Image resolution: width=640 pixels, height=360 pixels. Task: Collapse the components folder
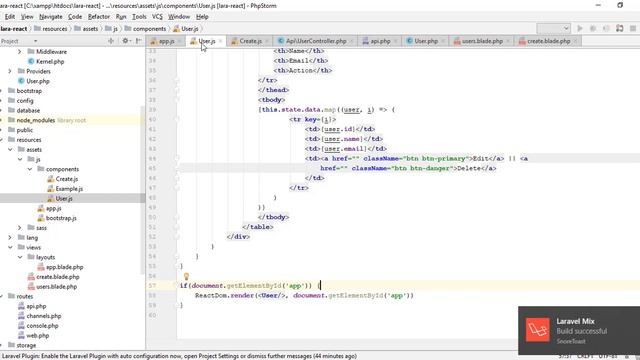(x=29, y=169)
